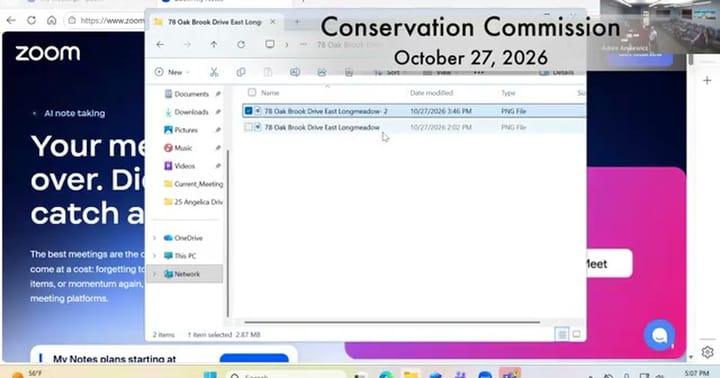Go up one folder level in File Explorer

(214, 45)
